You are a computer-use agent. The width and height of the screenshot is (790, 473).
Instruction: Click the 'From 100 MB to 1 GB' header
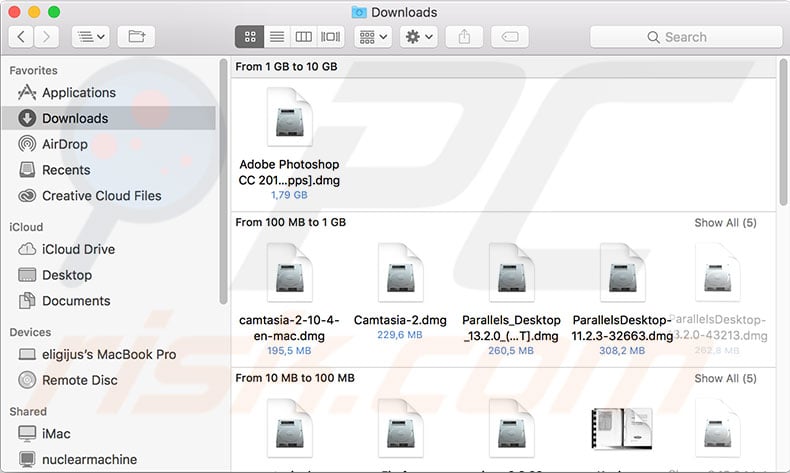[x=291, y=222]
